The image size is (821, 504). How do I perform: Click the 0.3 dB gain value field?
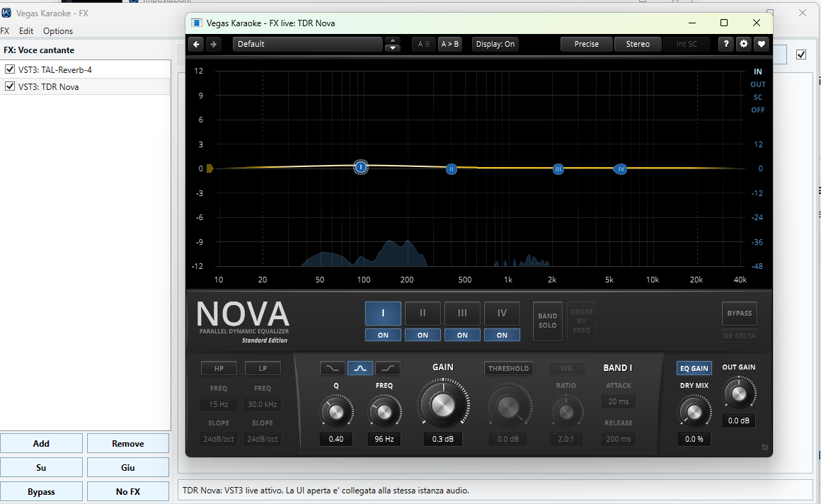click(443, 439)
